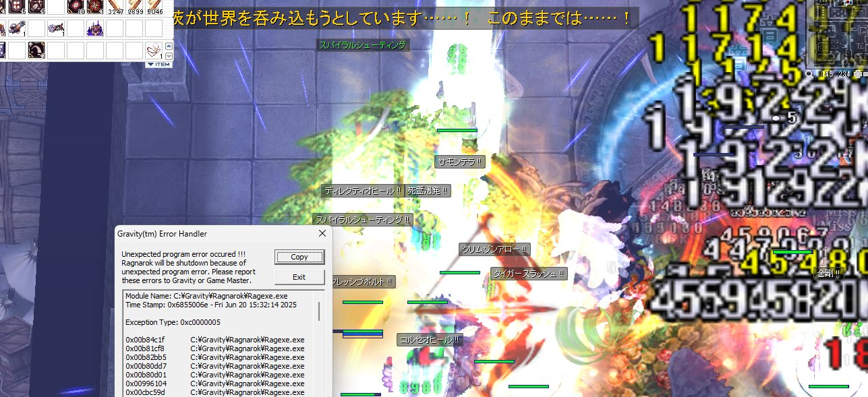Viewport: 868px width, 397px height.
Task: Select the arrow stack showing 2899
Action: tap(134, 7)
